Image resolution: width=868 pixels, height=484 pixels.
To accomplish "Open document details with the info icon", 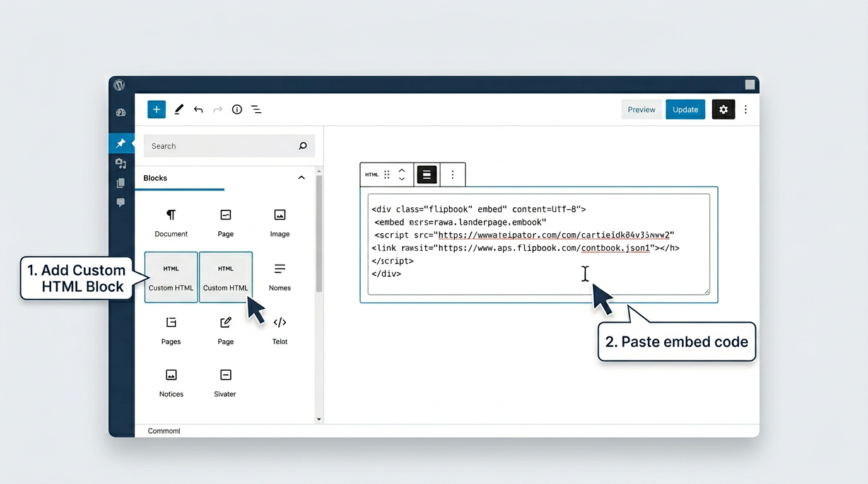I will tap(237, 109).
